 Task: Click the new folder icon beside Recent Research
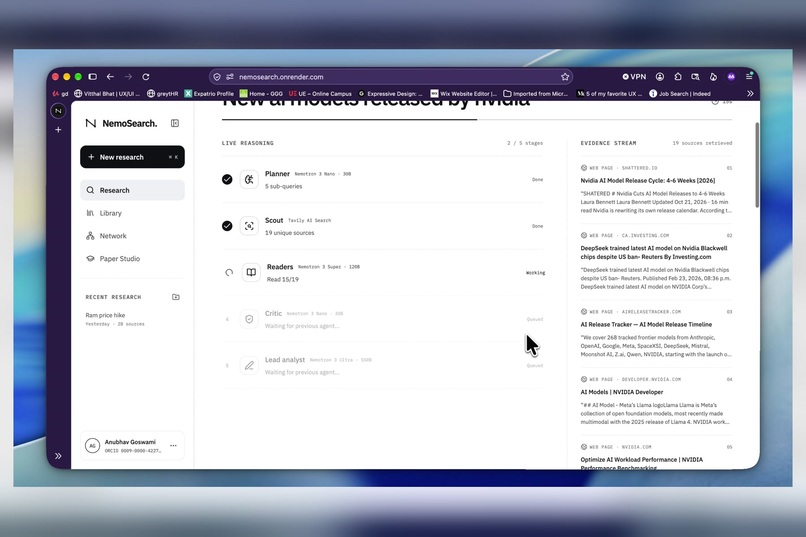pyautogui.click(x=176, y=297)
